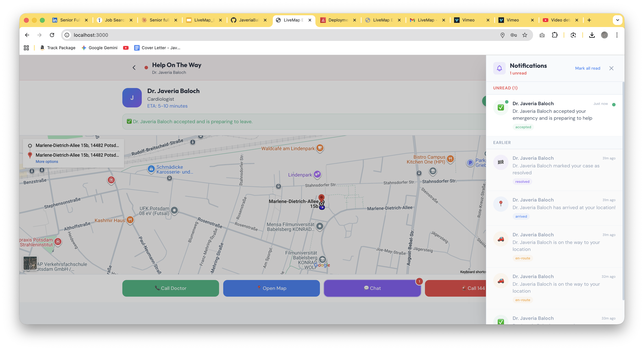Image resolution: width=644 pixels, height=350 pixels.
Task: Click the red destination pin on map
Action: point(321,198)
